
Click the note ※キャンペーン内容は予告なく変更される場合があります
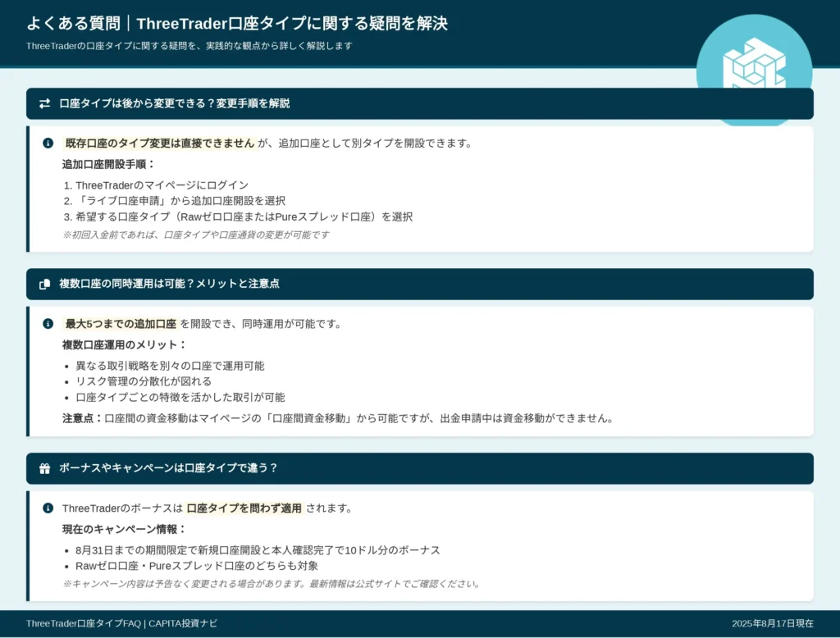tap(271, 584)
